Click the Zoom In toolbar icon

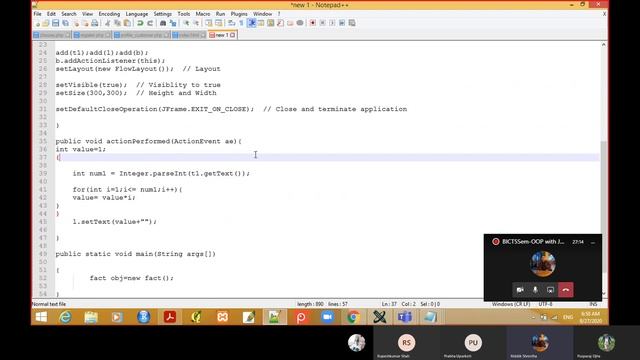tap(186, 23)
